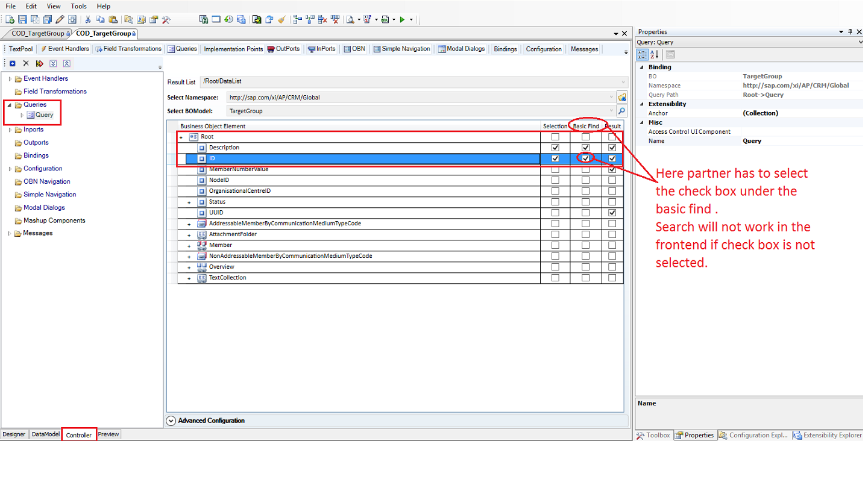Viewport: 868px width, 488px height.
Task: Click the search preview magnifier toolbar icon
Action: (350, 19)
